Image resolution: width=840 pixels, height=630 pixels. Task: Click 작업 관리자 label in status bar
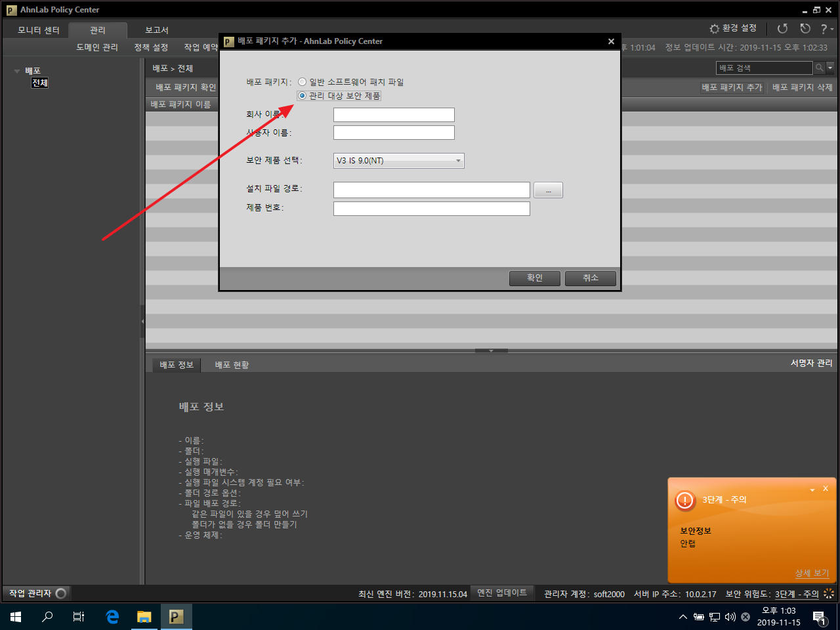(x=30, y=593)
